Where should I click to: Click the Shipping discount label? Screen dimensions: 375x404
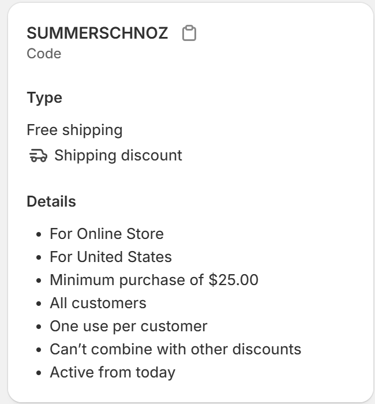pyautogui.click(x=118, y=155)
